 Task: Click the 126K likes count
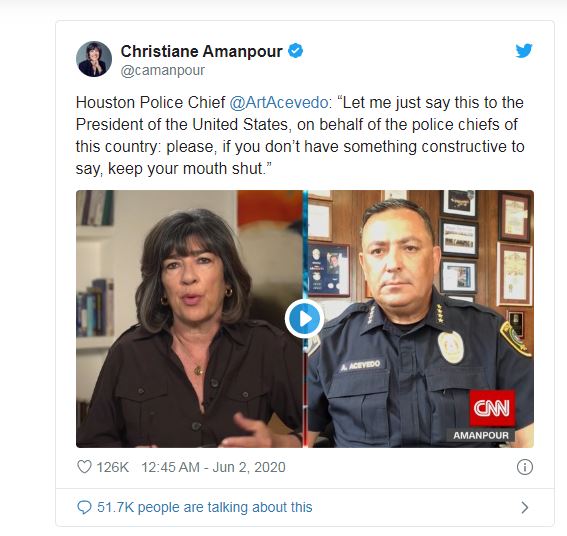[112, 467]
